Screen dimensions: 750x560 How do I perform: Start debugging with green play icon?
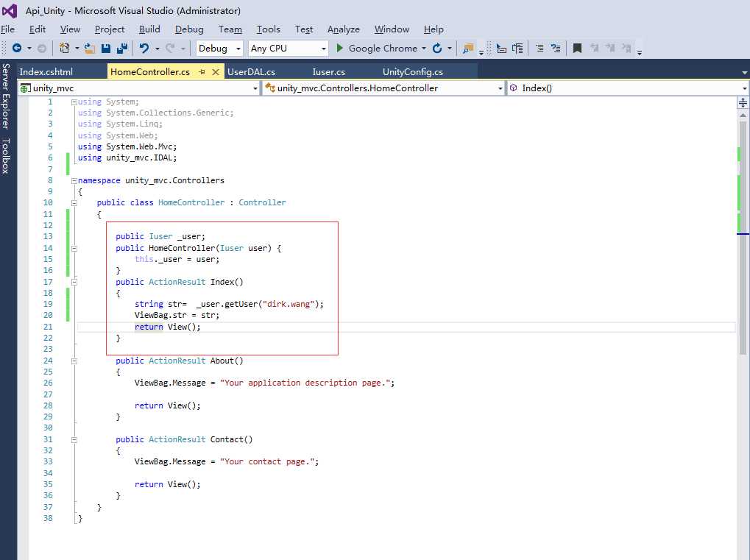point(339,48)
